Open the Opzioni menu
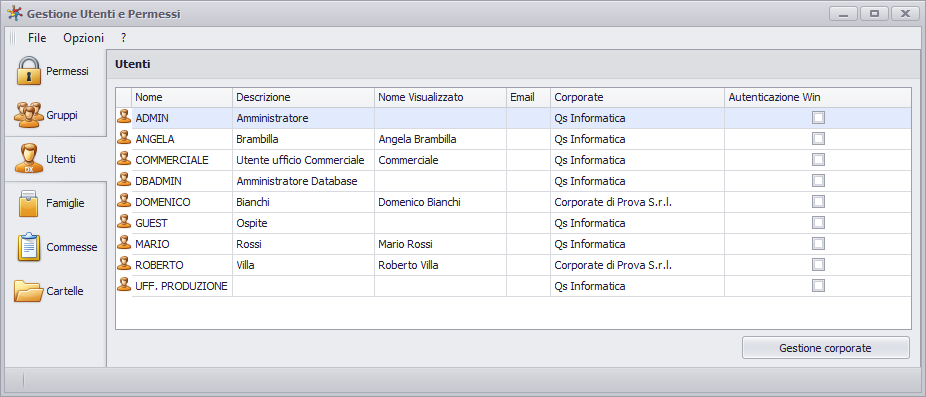Viewport: 926px width, 397px height. coord(84,38)
